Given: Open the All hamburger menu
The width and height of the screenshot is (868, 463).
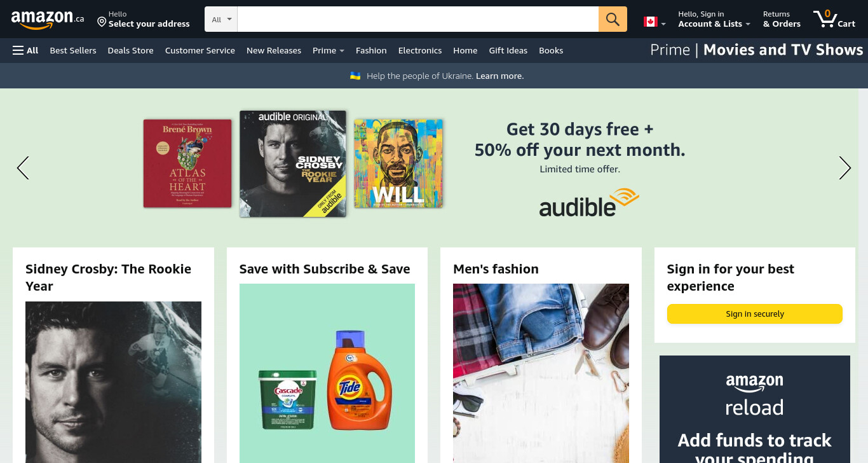Looking at the screenshot, I should point(25,50).
